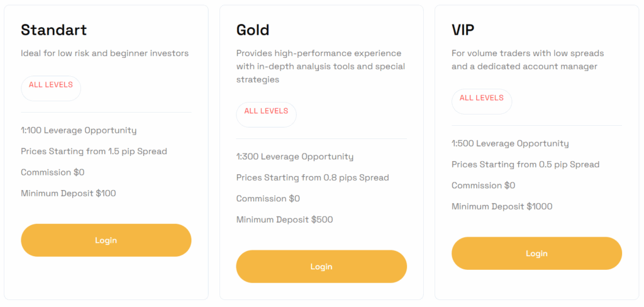The image size is (644, 307).
Task: Select ALL LEVELS tag in Gold card
Action: click(266, 112)
